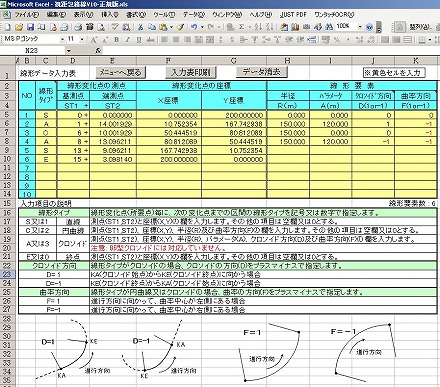Select the yellow X座標 cell in row 7
The width and height of the screenshot is (440, 387).
tap(169, 133)
